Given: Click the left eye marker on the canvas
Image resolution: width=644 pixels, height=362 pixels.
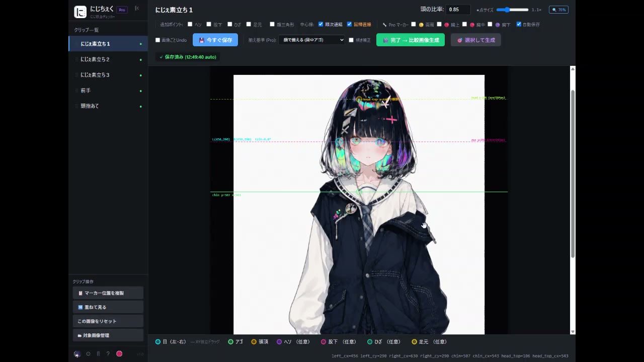Looking at the screenshot, I should (340, 142).
